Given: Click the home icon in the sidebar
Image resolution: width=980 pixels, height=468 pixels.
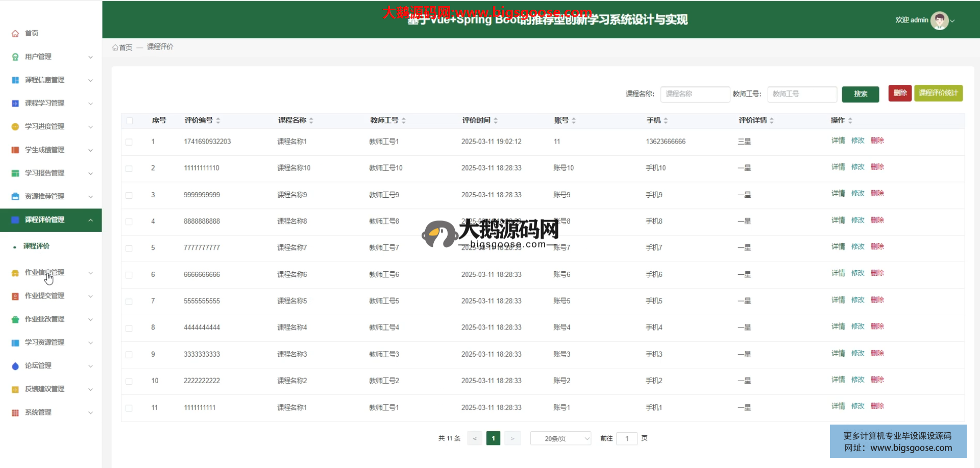Looking at the screenshot, I should (x=15, y=34).
